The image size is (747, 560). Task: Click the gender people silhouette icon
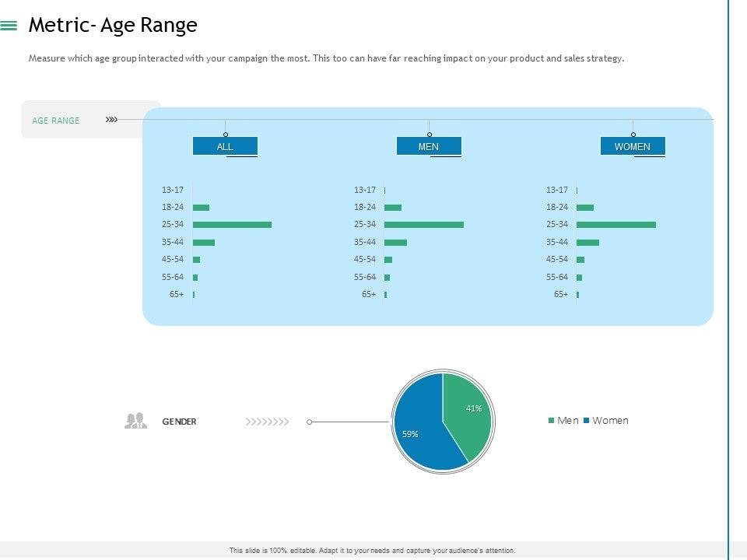[x=135, y=421]
